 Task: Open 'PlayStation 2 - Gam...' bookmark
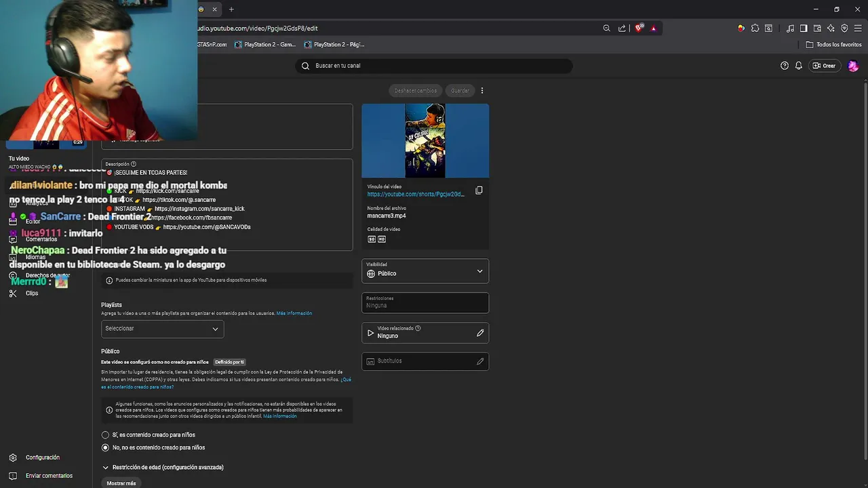[265, 45]
